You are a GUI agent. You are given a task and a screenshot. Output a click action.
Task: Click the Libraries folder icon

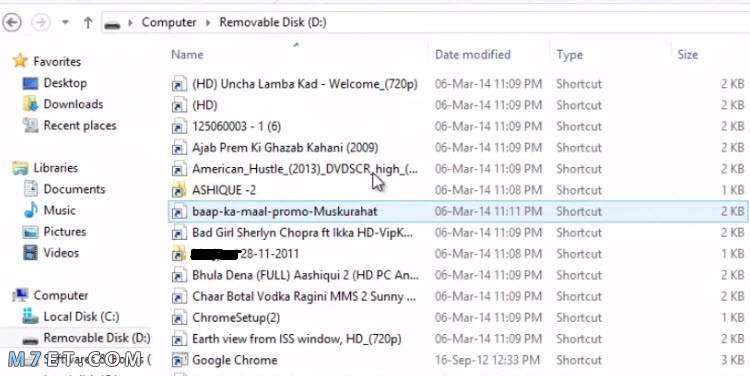tap(20, 168)
